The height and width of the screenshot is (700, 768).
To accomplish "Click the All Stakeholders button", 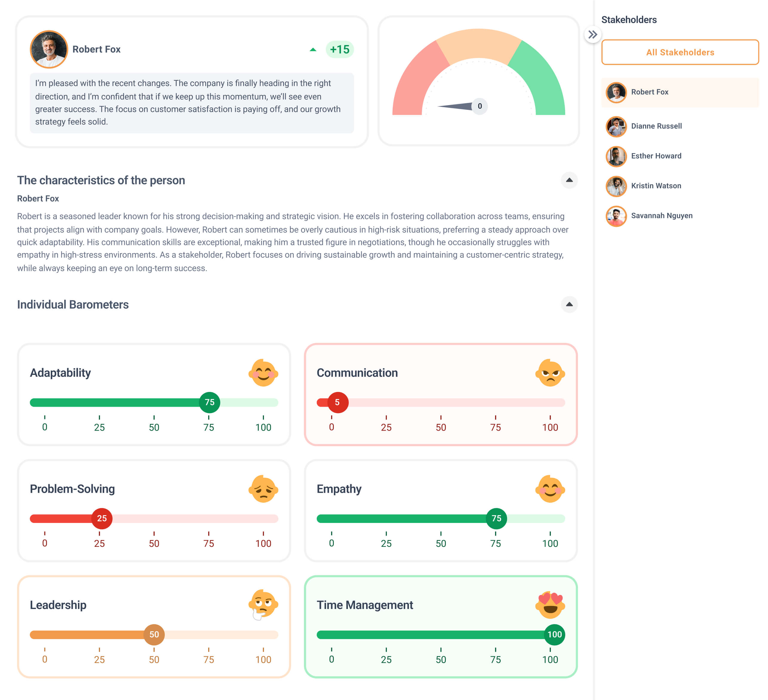I will tap(680, 52).
